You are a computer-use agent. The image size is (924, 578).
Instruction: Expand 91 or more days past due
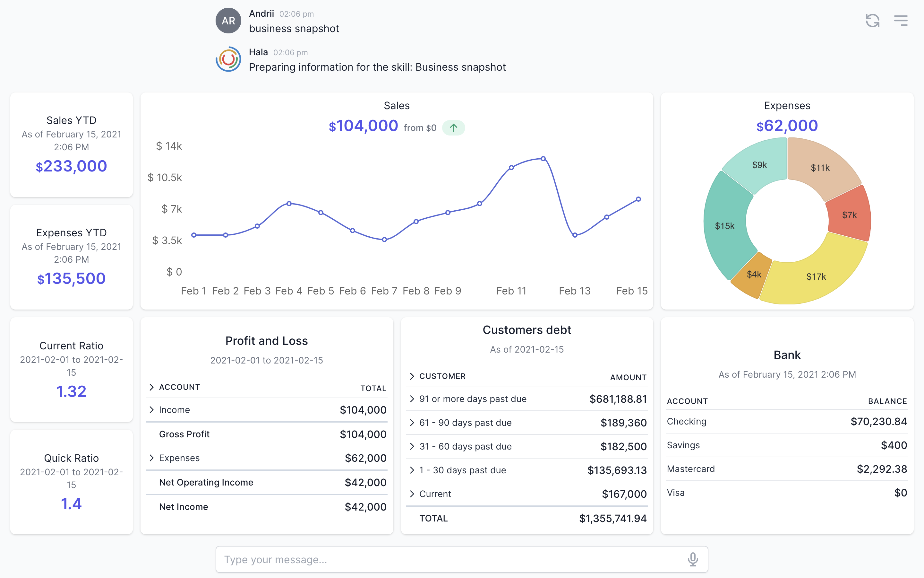[412, 399]
